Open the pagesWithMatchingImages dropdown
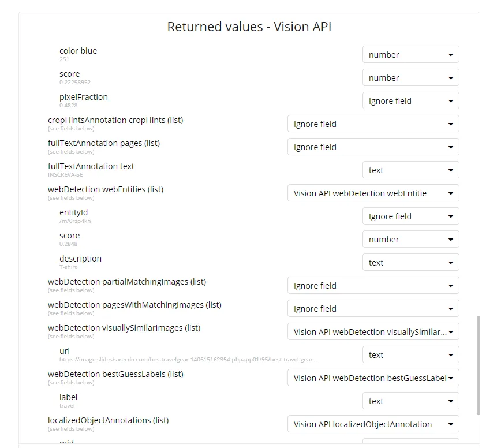 [373, 309]
